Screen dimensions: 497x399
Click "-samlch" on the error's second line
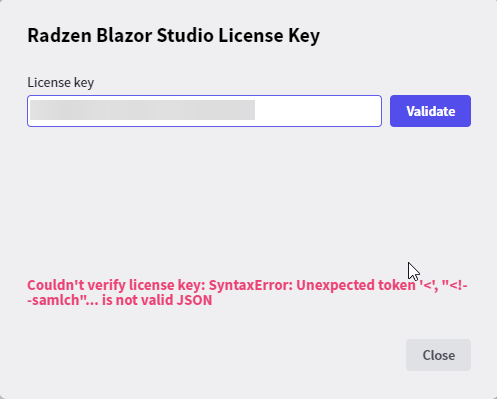(55, 300)
